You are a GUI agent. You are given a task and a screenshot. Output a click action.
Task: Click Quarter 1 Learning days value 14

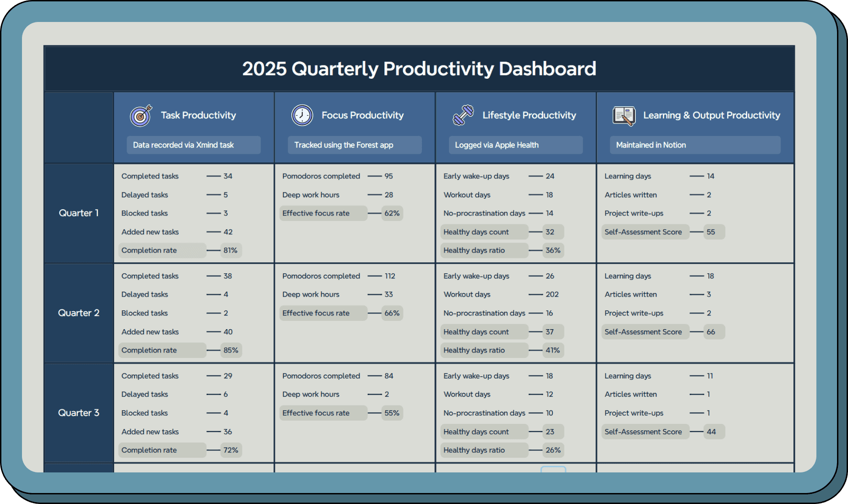[711, 176]
